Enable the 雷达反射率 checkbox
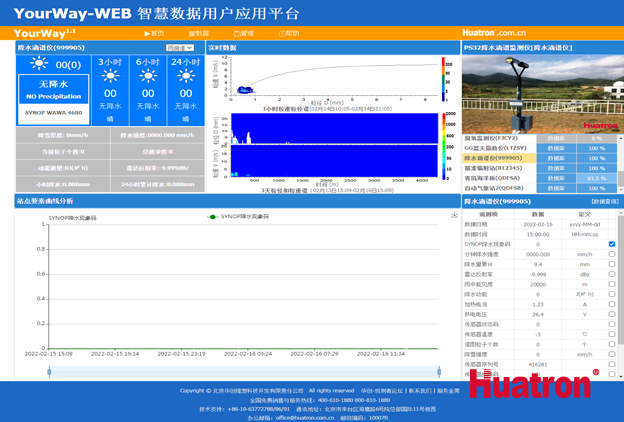Image resolution: width=624 pixels, height=422 pixels. (612, 274)
